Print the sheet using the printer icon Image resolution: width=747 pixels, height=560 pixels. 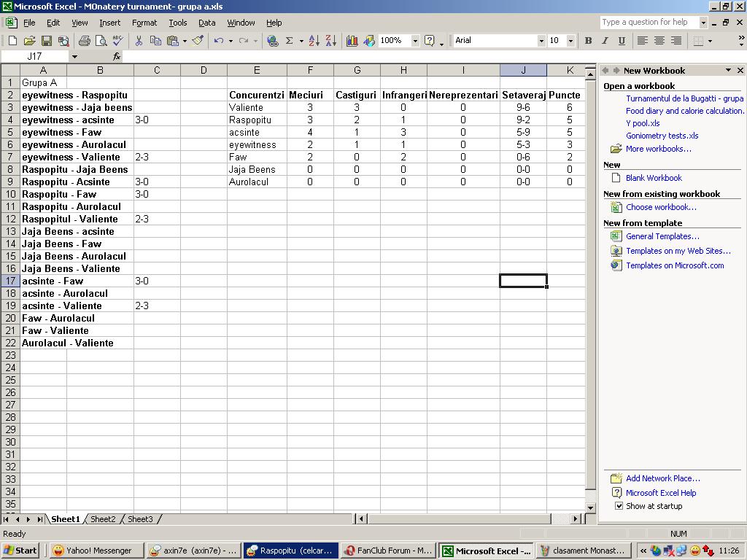pos(85,41)
